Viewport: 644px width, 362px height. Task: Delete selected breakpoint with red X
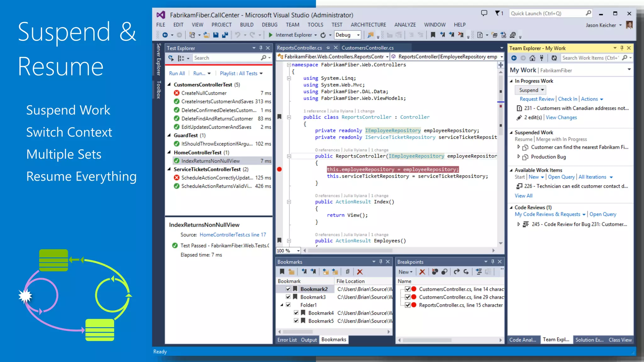422,271
